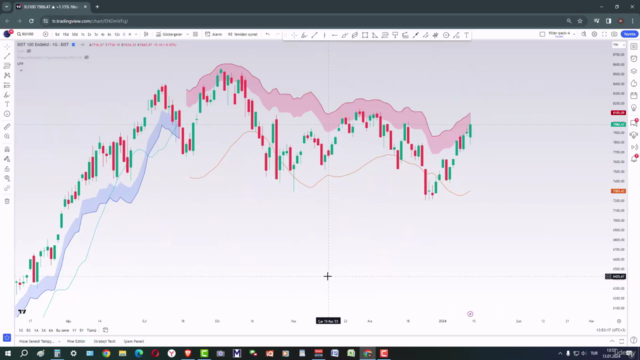Expand the Göstergeler indicators dropdown arrow
The width and height of the screenshot is (640, 360).
(187, 34)
